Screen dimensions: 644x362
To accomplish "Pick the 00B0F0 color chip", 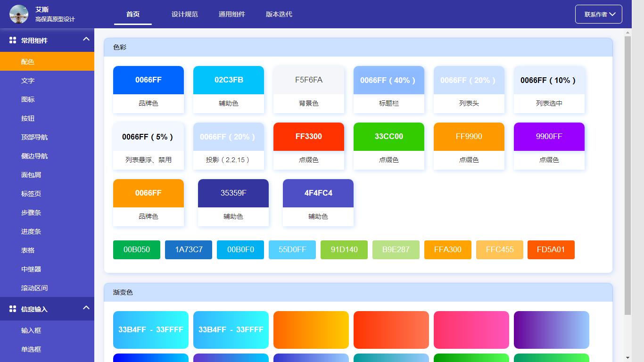I will 240,250.
